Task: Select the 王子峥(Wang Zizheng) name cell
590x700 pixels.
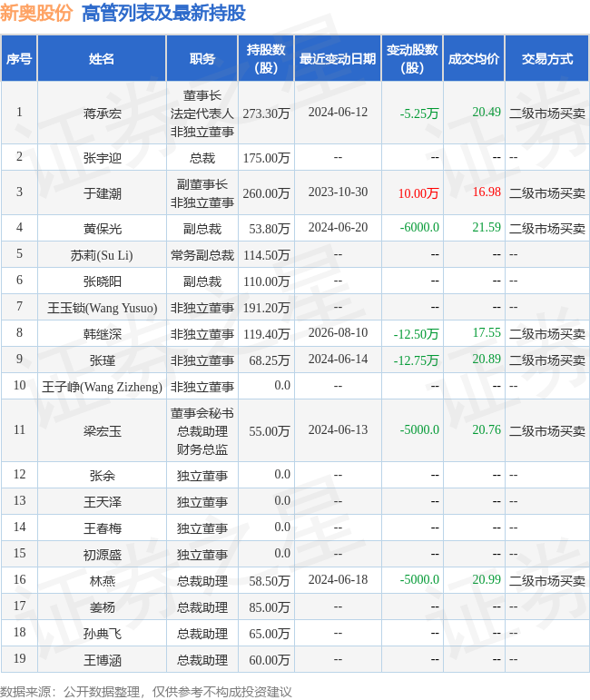Action: (x=103, y=386)
